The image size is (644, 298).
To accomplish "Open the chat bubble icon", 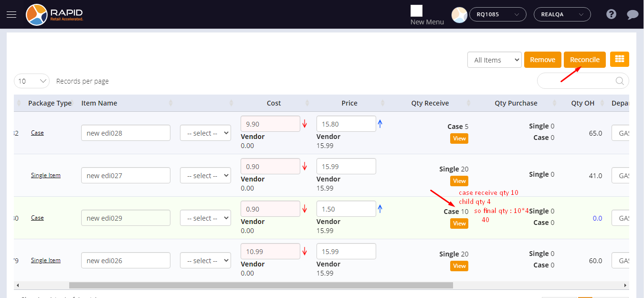I will (x=633, y=14).
